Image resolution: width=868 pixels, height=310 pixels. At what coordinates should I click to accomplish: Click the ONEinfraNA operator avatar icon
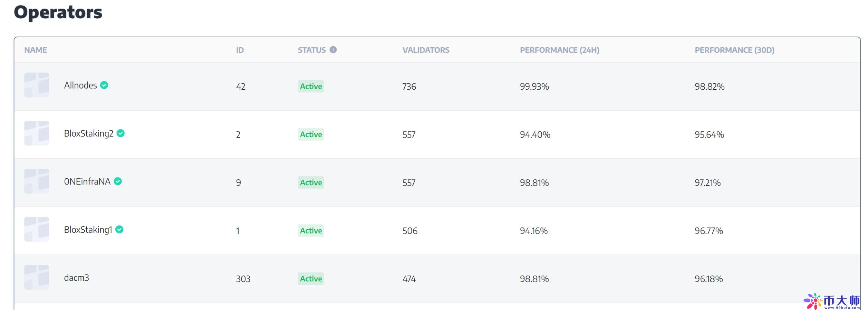point(37,181)
